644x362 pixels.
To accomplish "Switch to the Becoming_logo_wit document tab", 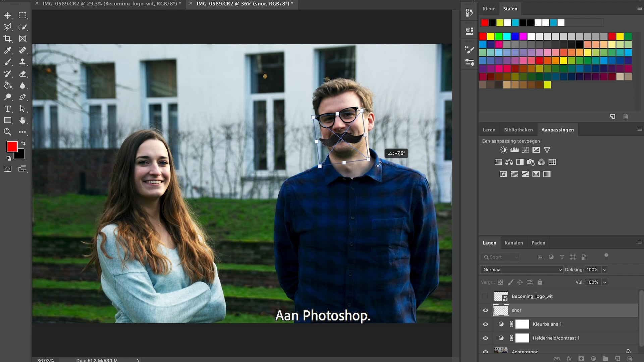I will [112, 4].
